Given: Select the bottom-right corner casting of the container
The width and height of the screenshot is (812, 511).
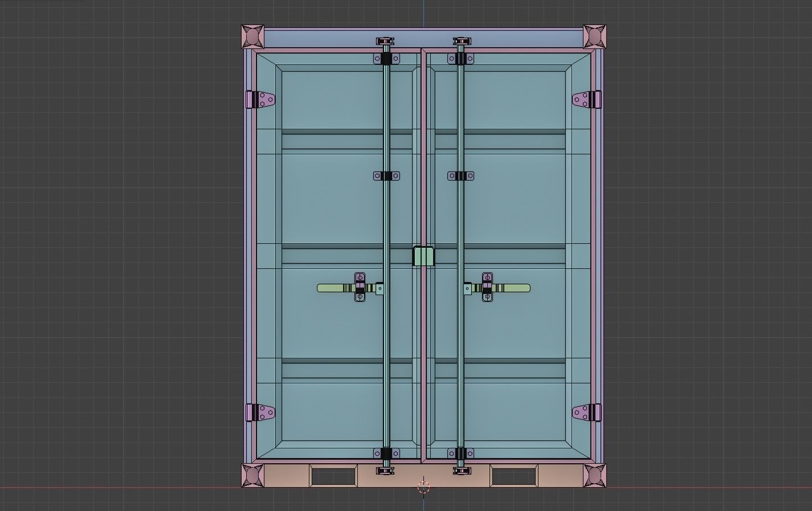Looking at the screenshot, I should pos(594,476).
